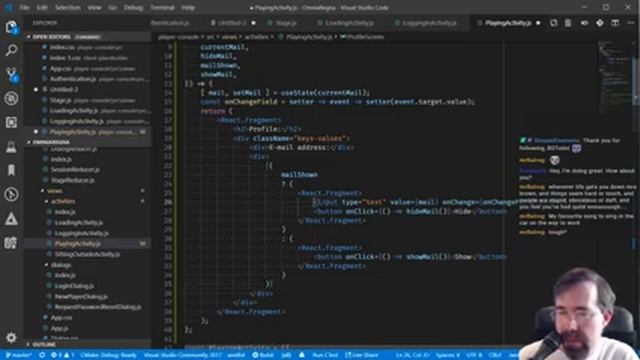Screen dimensions: 640x360
Task: Open the Manage gear in the activity bar
Action: point(11,338)
